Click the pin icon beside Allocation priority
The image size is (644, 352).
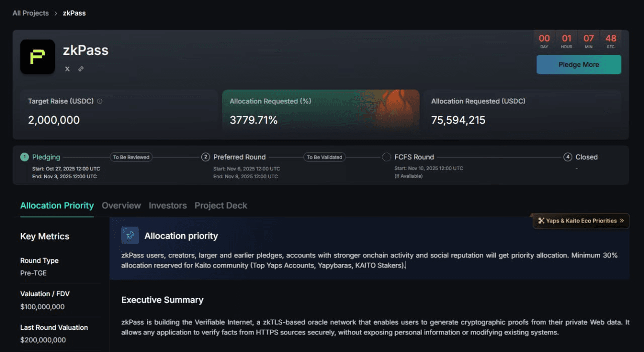click(130, 235)
